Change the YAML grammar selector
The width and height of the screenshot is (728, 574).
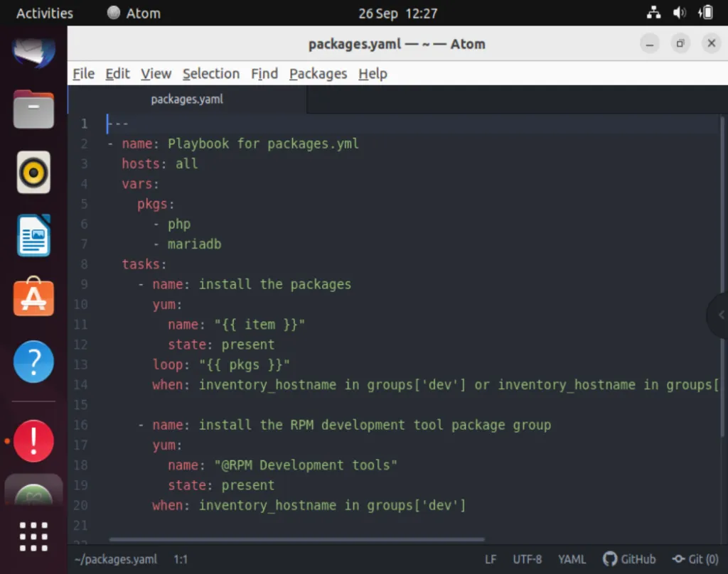pos(572,559)
